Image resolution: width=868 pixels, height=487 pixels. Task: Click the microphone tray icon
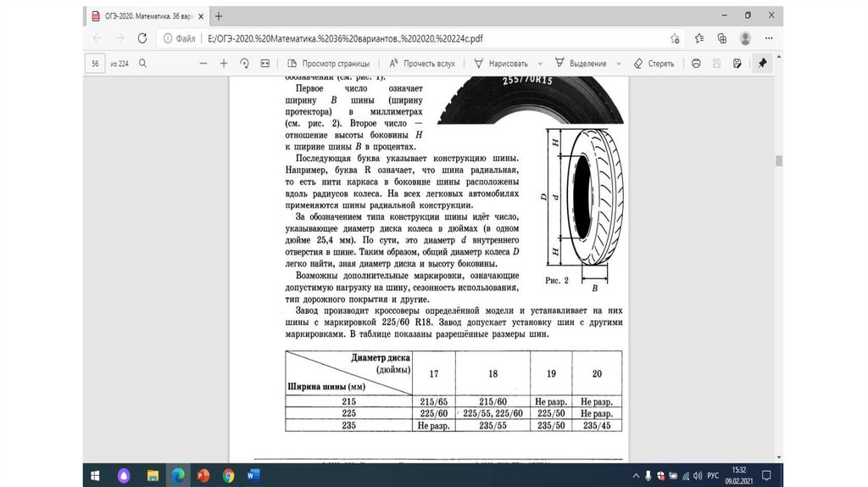(648, 475)
